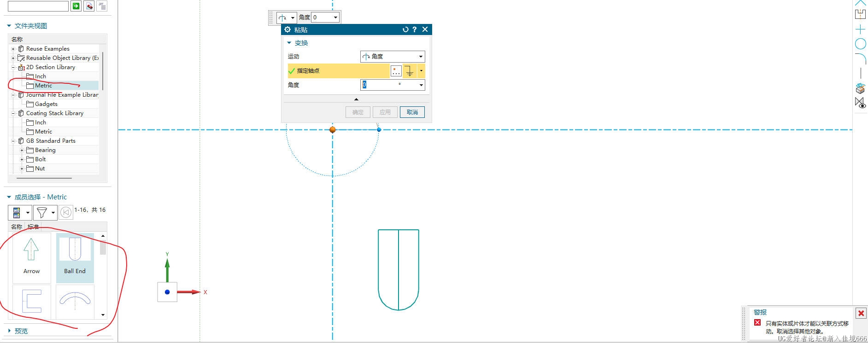Screen dimensions: 868x344
Task: Focus the search text field at top left
Action: [x=38, y=6]
